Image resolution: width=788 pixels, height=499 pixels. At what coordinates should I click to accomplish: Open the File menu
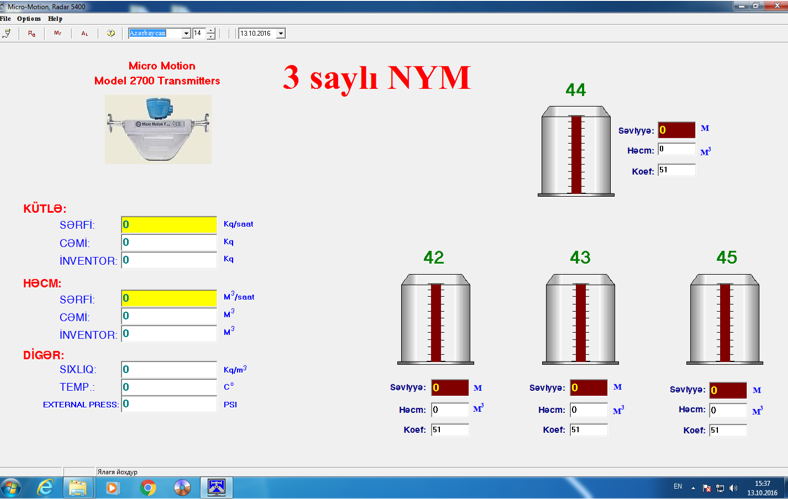click(x=6, y=19)
